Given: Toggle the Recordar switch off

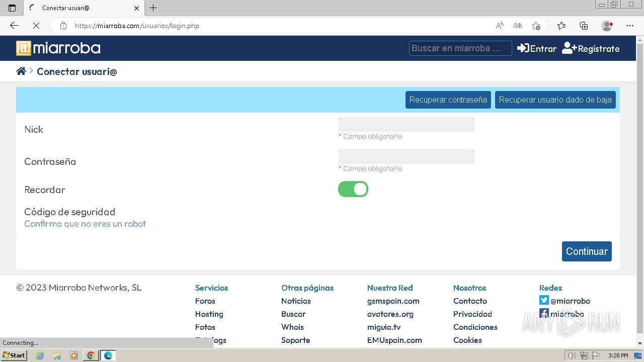Looking at the screenshot, I should pos(353,189).
